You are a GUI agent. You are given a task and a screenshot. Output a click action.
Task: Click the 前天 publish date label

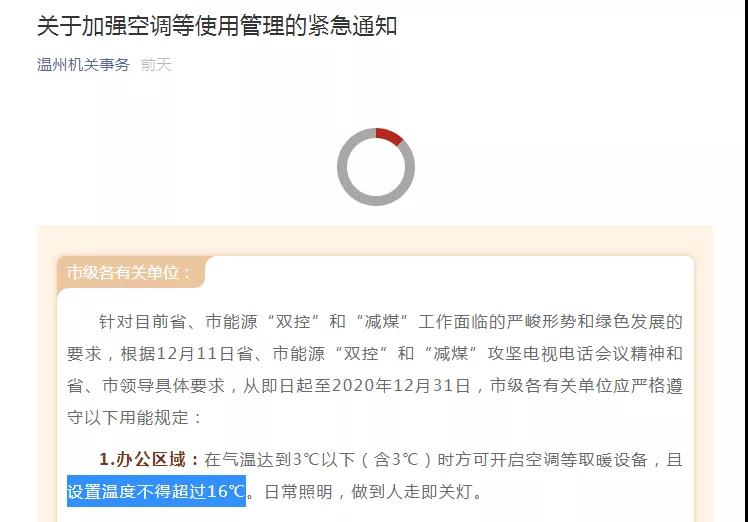coord(156,65)
